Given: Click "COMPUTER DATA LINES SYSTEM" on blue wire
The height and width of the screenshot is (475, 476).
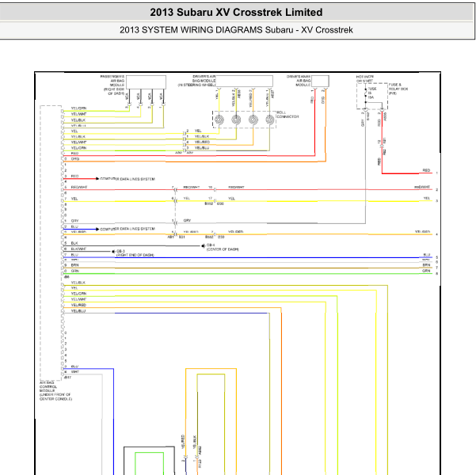Looking at the screenshot, I should coord(128,229).
